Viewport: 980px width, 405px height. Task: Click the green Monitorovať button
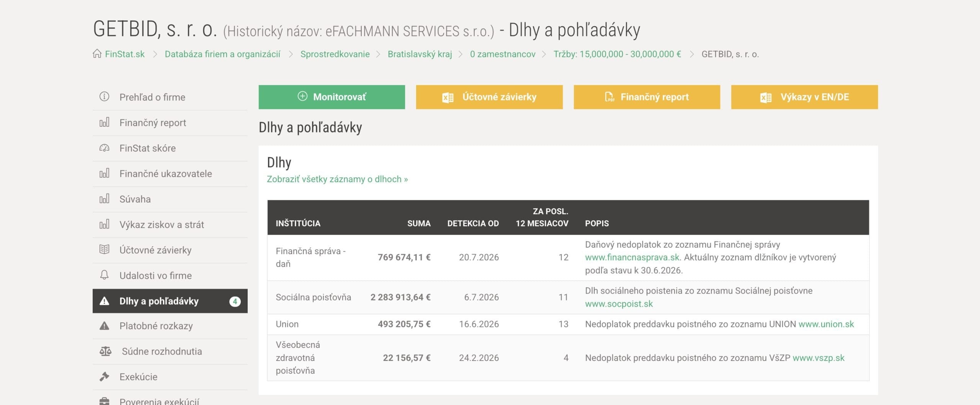point(332,97)
